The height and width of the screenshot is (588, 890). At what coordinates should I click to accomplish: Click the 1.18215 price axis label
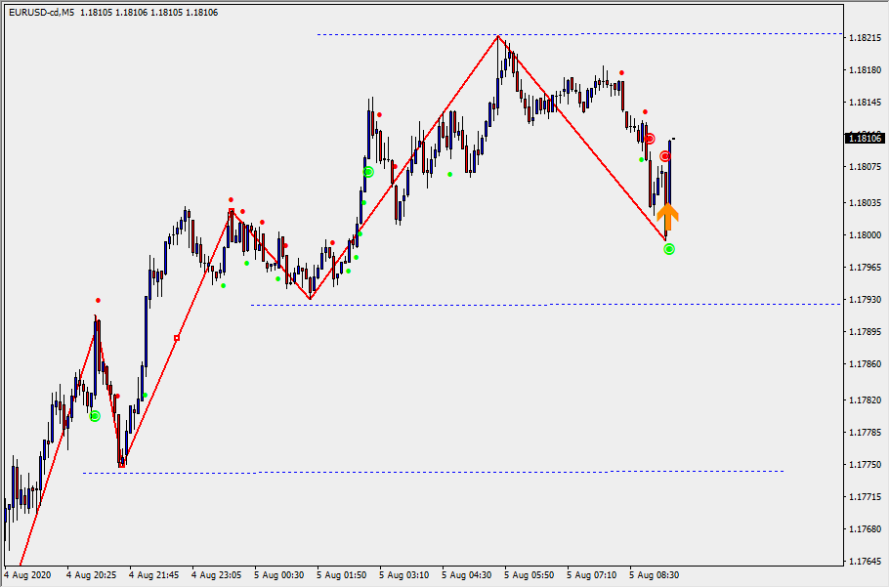tap(866, 38)
